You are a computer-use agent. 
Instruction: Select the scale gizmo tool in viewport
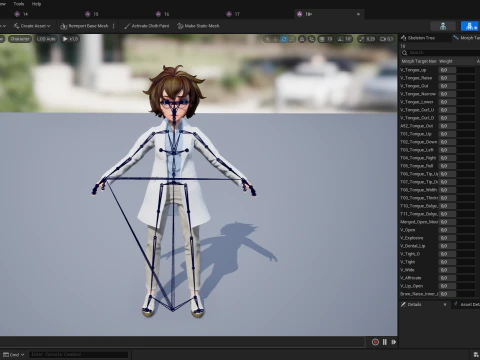click(x=292, y=39)
